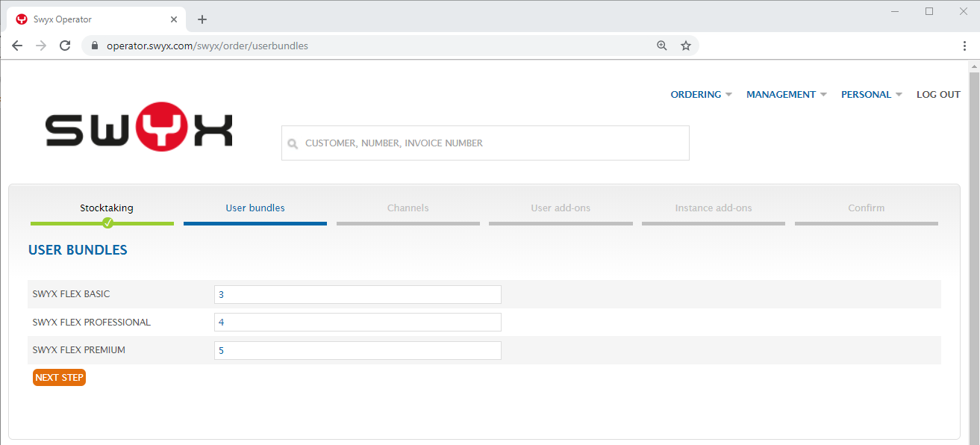Focus the Swyx Flex Basic quantity field

(x=358, y=294)
